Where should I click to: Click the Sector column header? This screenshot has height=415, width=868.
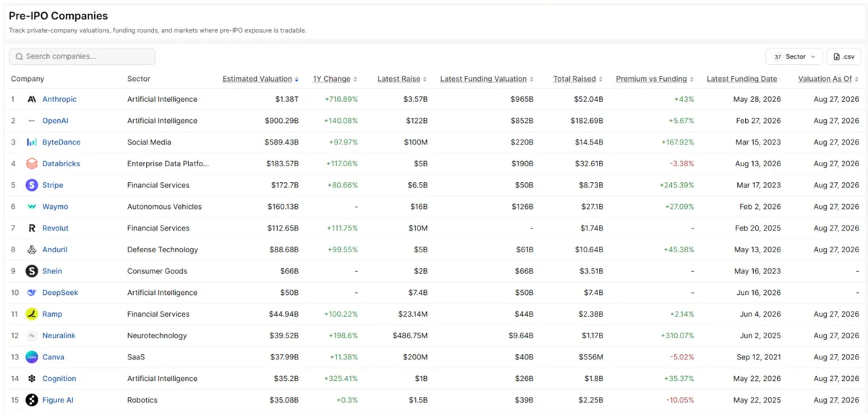point(139,79)
